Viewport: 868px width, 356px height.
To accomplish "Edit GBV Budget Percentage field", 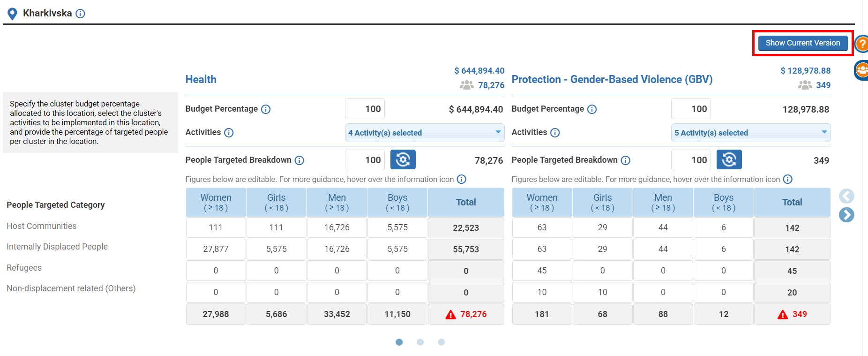I will click(x=691, y=109).
